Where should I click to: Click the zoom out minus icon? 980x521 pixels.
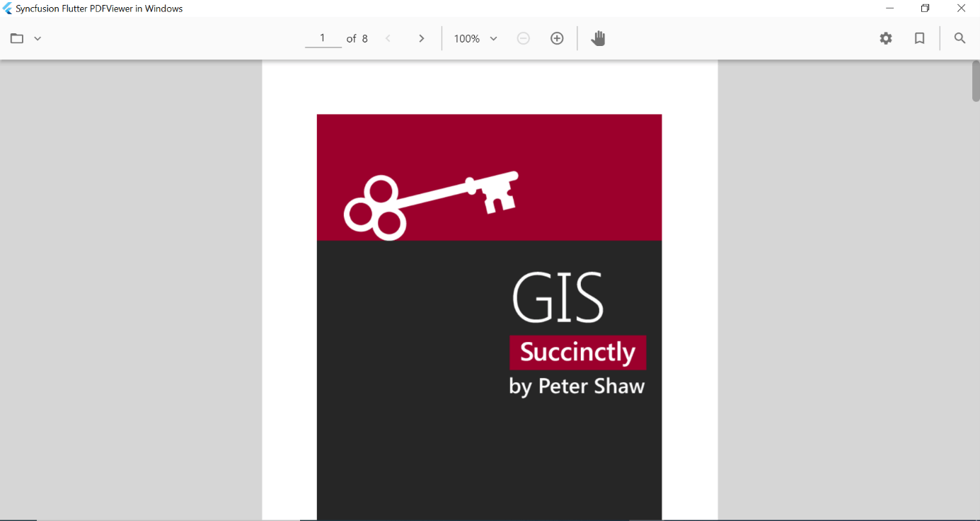click(x=524, y=38)
